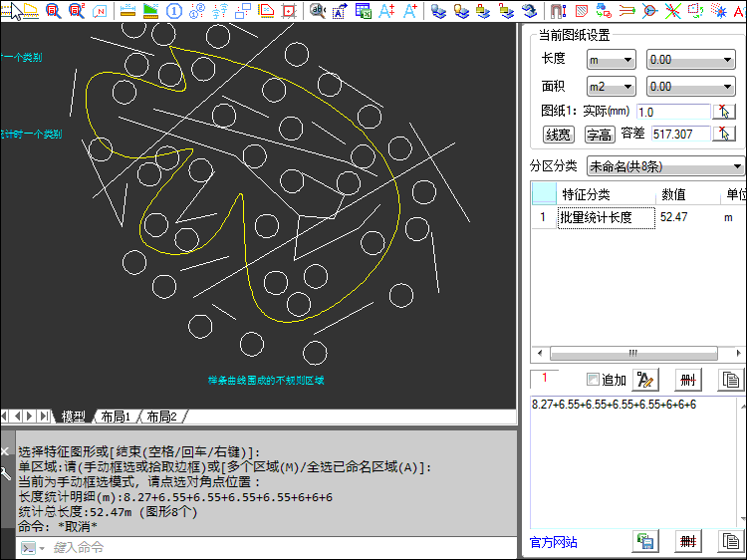Select the green area measurement tool icon

point(151,11)
